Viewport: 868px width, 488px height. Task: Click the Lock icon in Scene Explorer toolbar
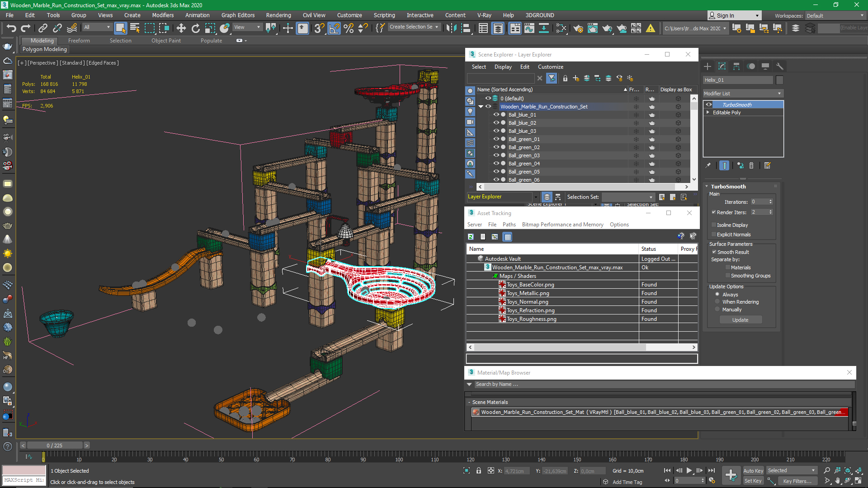tap(565, 78)
